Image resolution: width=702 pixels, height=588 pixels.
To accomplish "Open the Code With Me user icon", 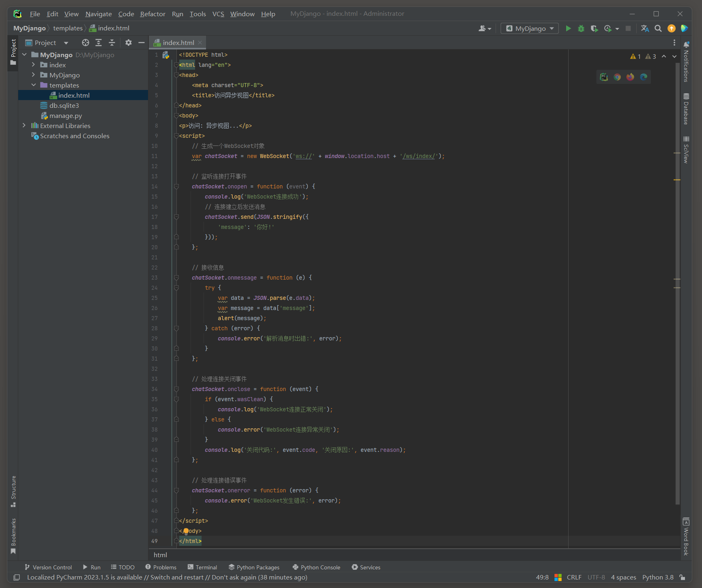I will [485, 28].
